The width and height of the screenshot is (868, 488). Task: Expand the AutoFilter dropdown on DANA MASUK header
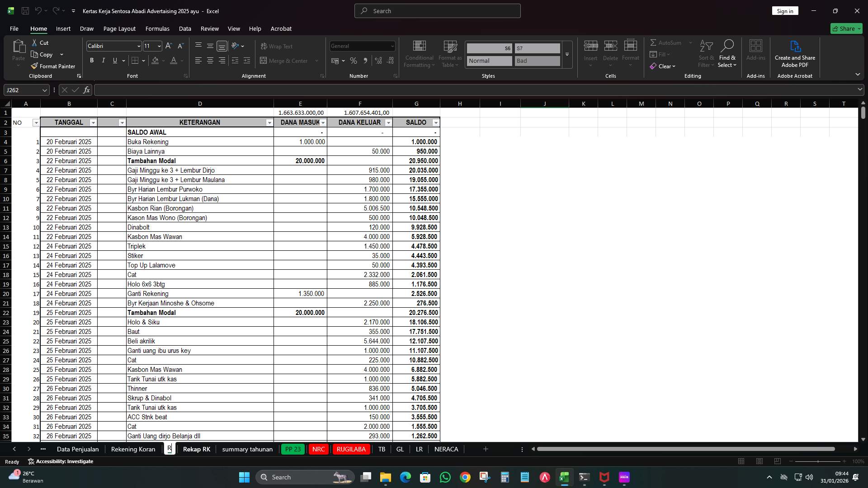pos(323,122)
